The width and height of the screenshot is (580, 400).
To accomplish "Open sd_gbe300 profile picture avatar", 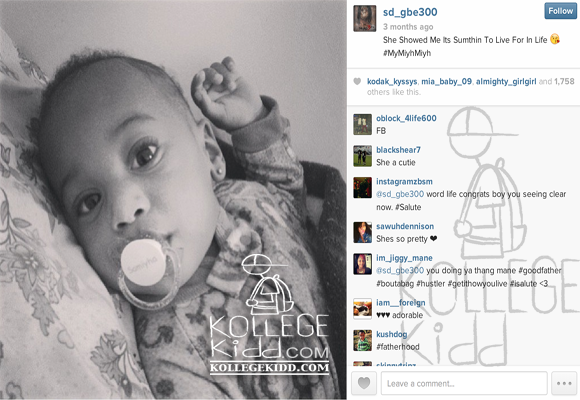I will pyautogui.click(x=364, y=19).
